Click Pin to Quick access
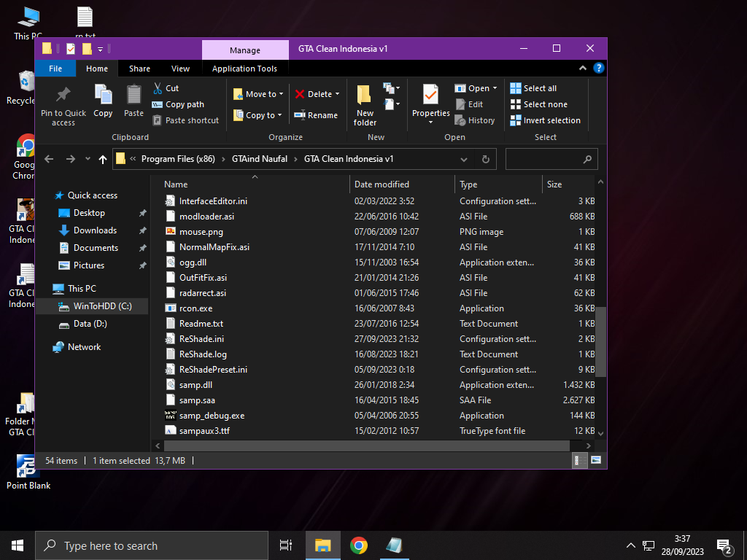Viewport: 747px width, 560px height. click(x=63, y=106)
